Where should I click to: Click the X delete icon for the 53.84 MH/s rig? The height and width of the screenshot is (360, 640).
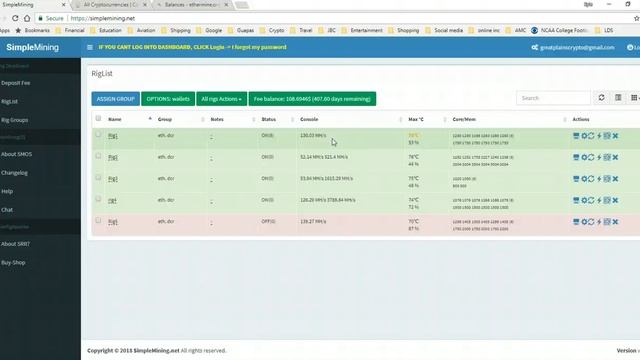pyautogui.click(x=615, y=179)
